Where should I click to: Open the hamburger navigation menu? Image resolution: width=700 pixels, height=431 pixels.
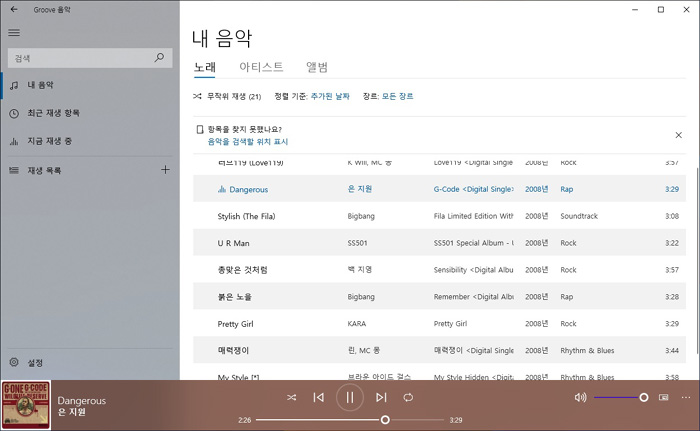14,33
